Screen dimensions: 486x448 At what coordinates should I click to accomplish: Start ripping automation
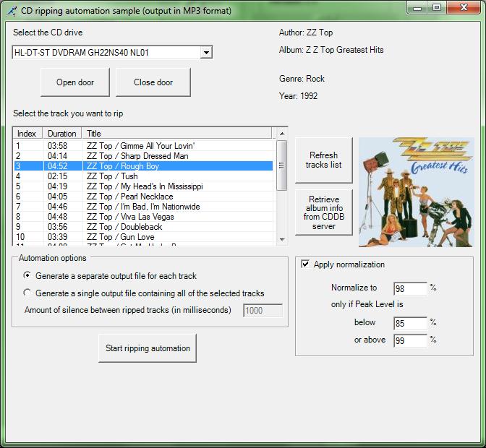[x=148, y=348]
